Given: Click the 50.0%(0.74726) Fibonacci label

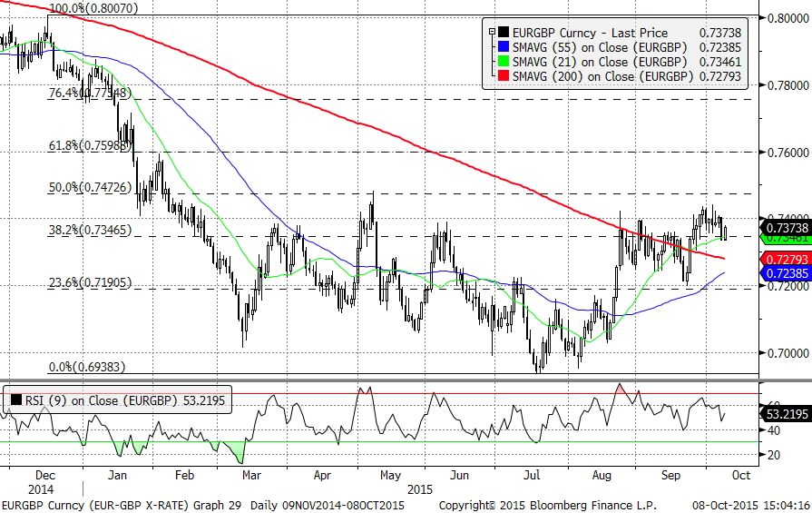Looking at the screenshot, I should [90, 187].
